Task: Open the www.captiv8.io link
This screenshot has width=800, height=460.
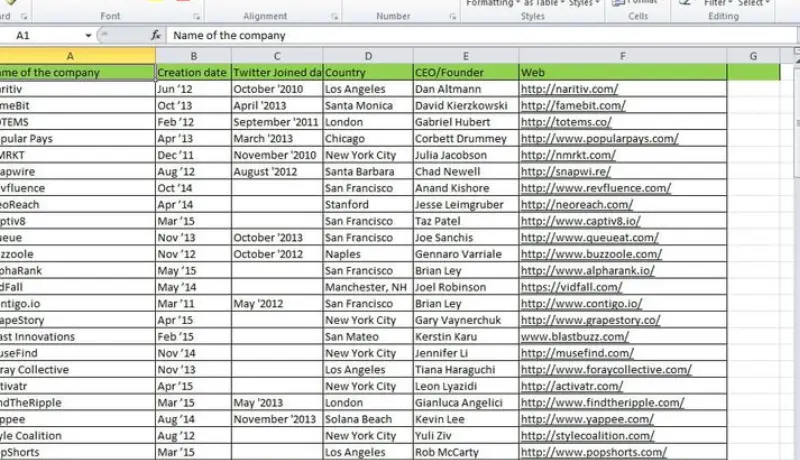Action: click(x=580, y=221)
